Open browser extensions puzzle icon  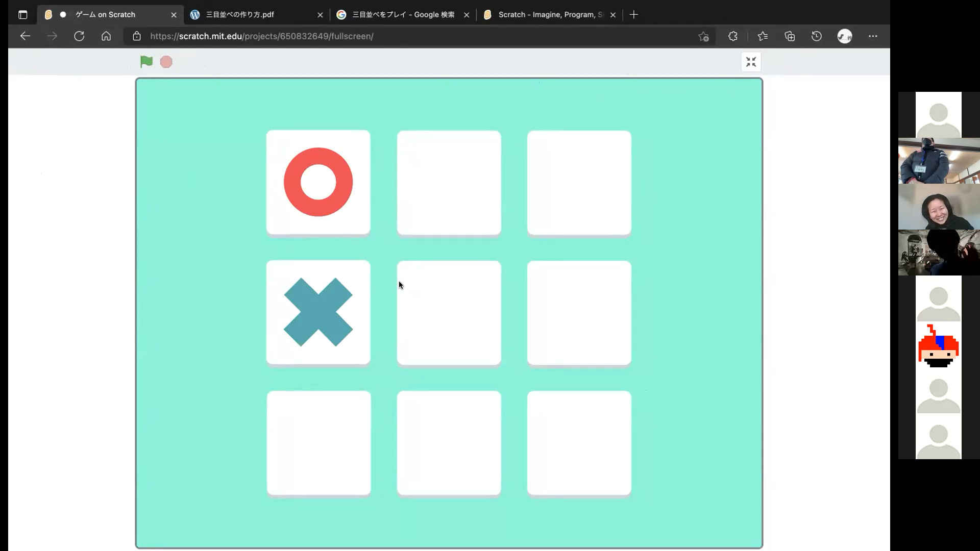[733, 36]
